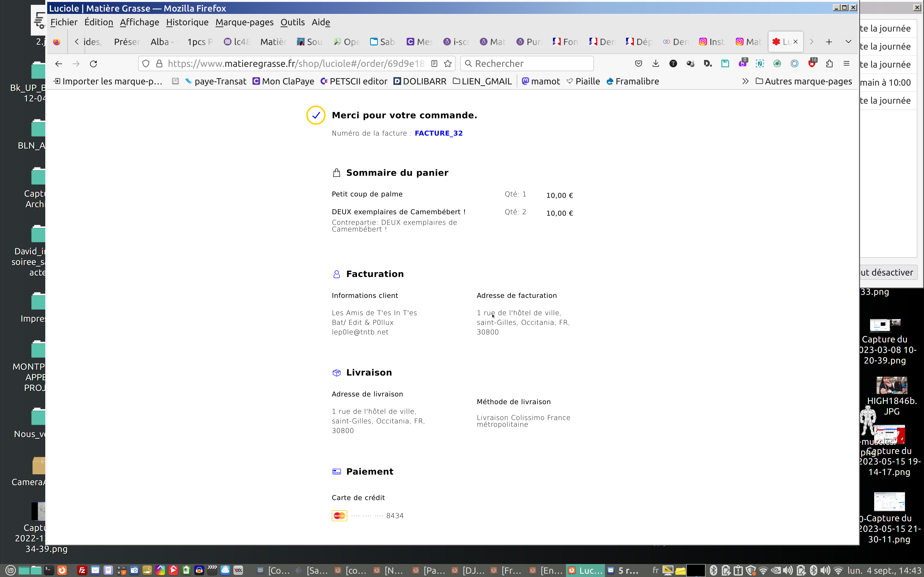
Task: Open the extensions puzzle piece icon
Action: (x=829, y=64)
